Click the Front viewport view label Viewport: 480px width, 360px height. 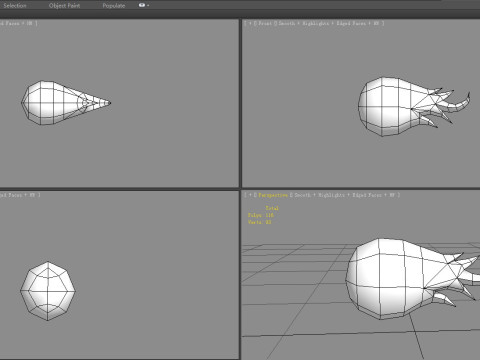pos(265,23)
